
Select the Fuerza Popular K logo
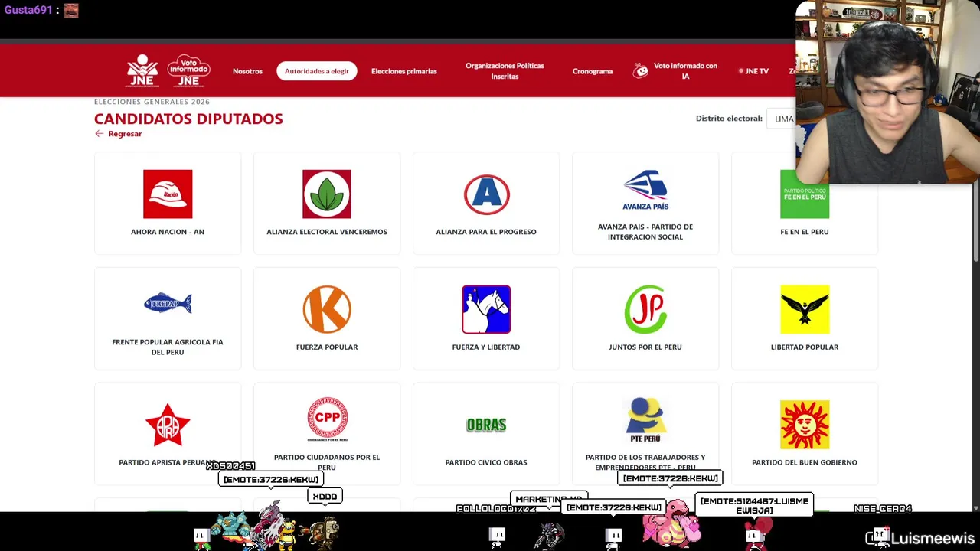pyautogui.click(x=327, y=309)
